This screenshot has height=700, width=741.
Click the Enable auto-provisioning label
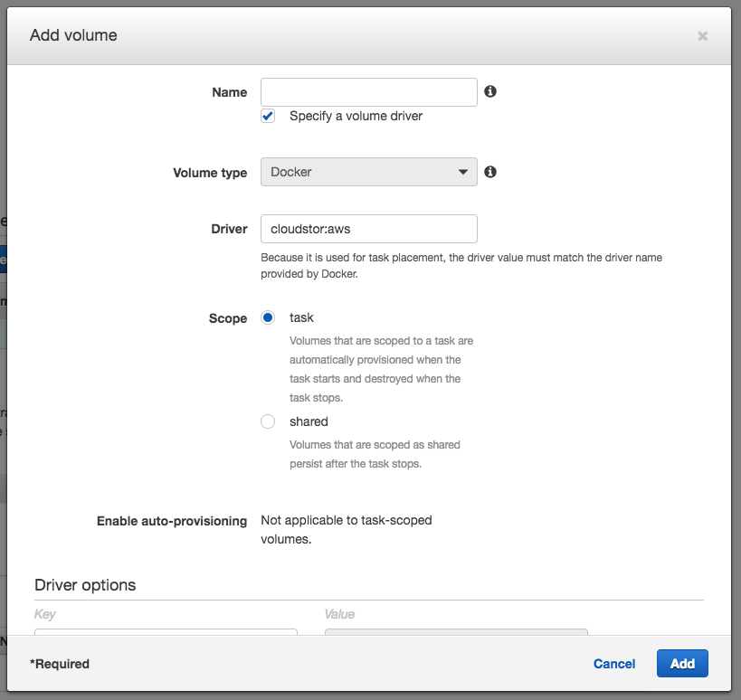(x=172, y=521)
